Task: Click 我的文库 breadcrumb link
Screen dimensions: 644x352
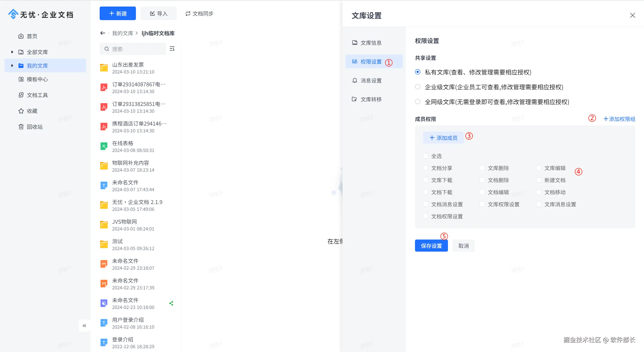Action: pos(123,33)
